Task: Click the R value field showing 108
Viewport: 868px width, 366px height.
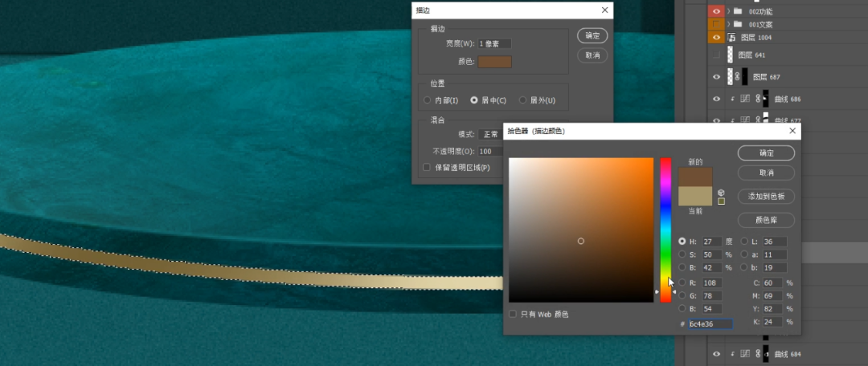Action: [x=712, y=283]
